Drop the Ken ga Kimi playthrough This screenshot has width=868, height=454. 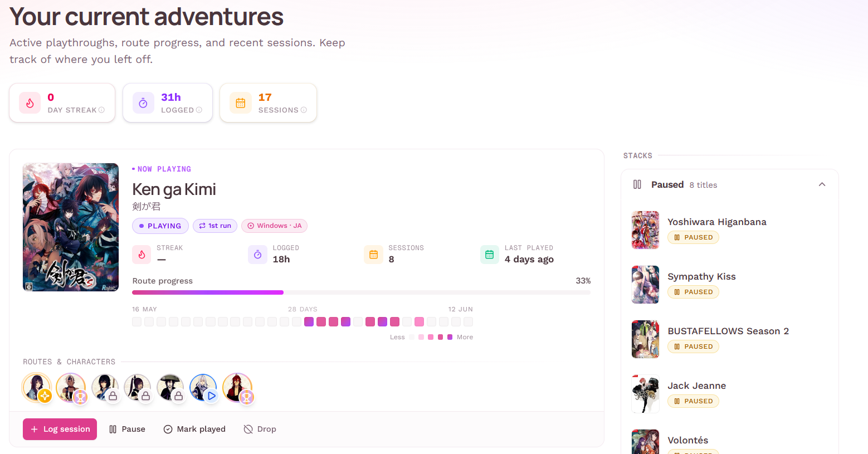click(x=260, y=429)
